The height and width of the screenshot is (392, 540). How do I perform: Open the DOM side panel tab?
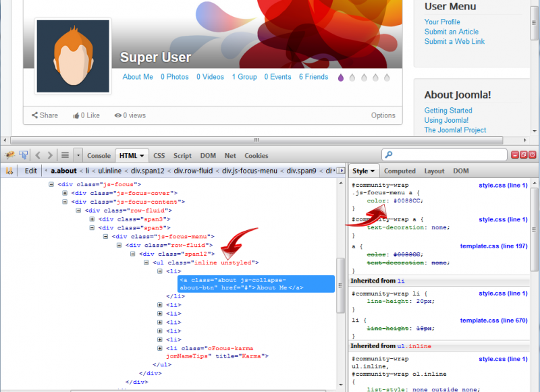(461, 171)
